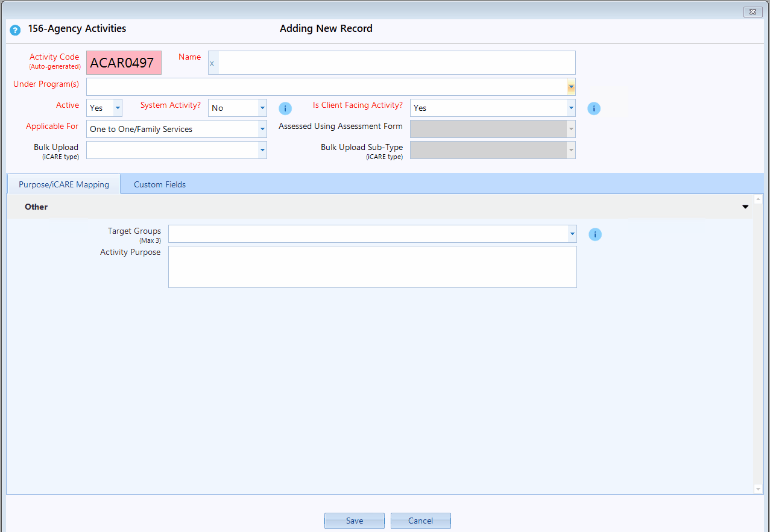770x532 pixels.
Task: Expand the System Activity dropdown
Action: click(262, 108)
